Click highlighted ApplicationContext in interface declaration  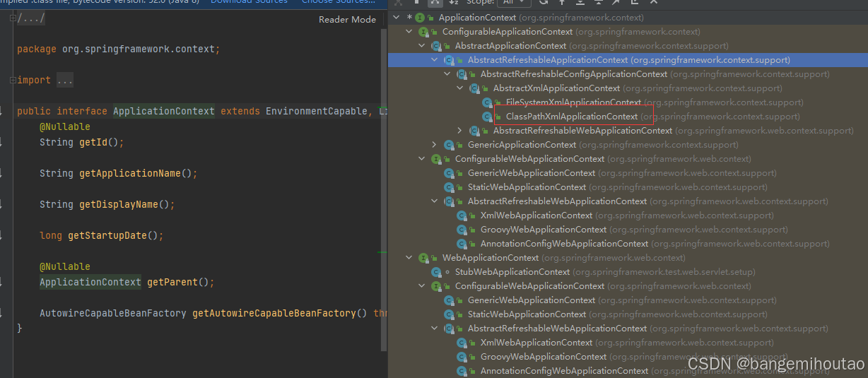(x=164, y=111)
